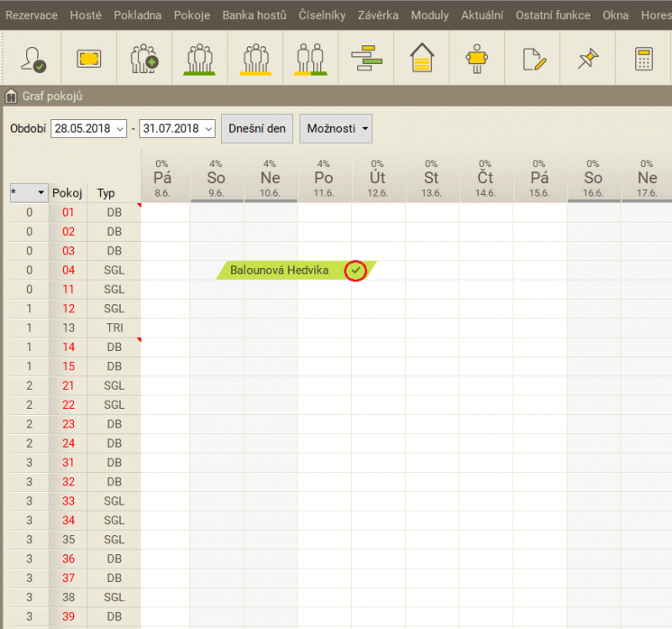Open the calculator toolbar icon
The image size is (672, 629).
644,59
